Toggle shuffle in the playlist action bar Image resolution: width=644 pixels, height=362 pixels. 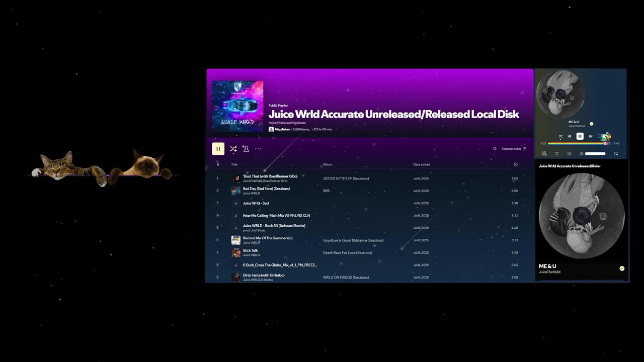233,149
